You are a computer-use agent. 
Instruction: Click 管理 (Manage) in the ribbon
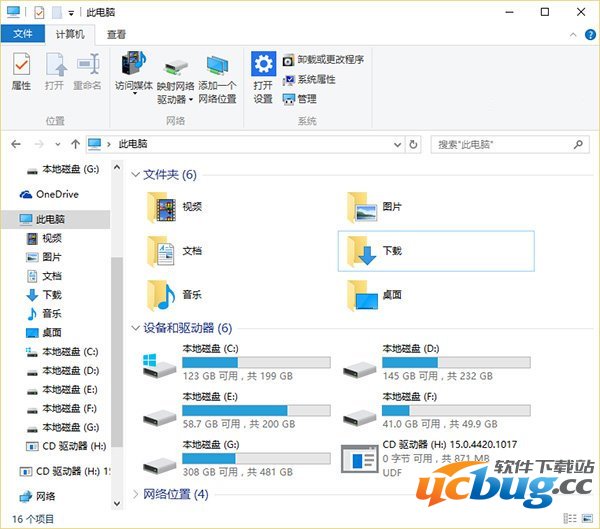300,98
